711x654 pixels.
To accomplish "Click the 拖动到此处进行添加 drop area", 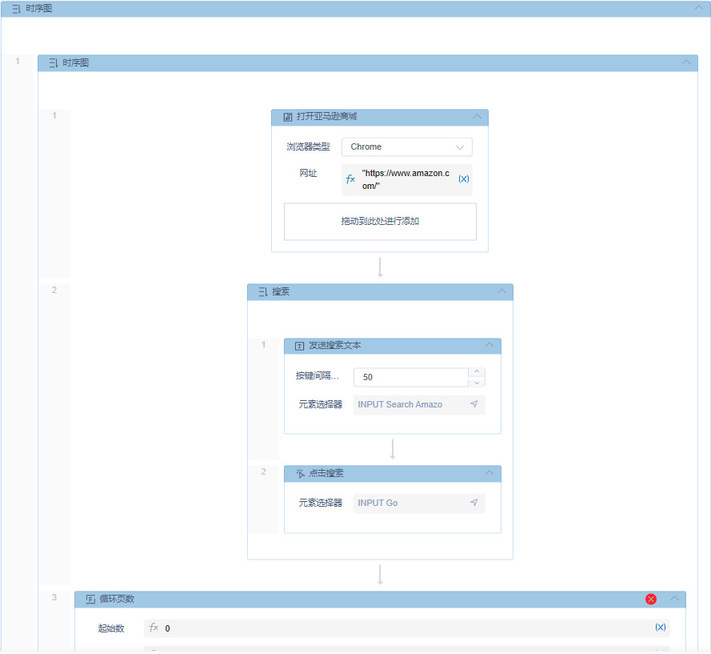I will [380, 221].
